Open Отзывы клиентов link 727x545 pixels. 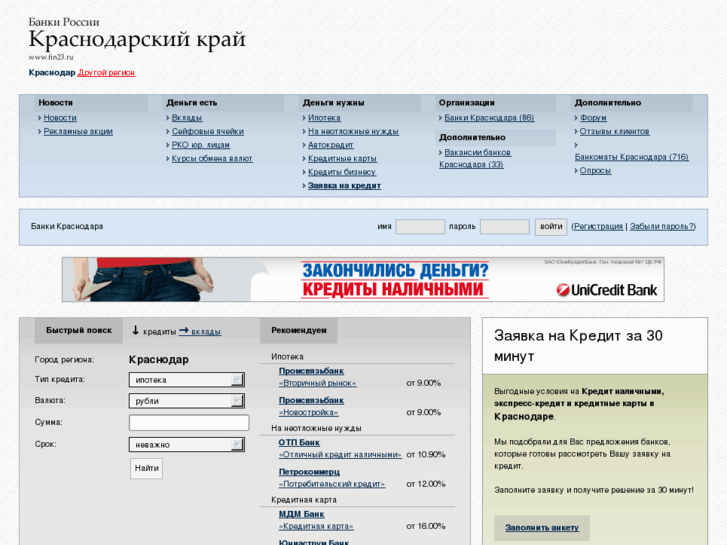[x=614, y=131]
